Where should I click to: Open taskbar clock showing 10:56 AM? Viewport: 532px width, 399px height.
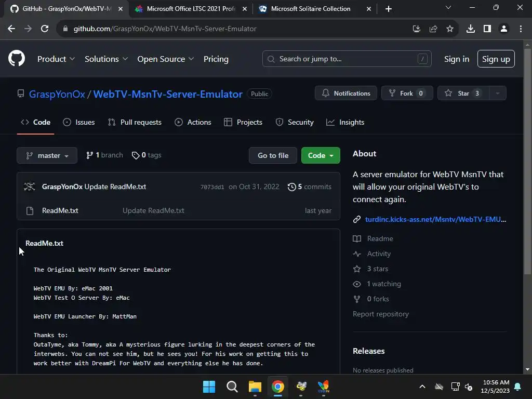(x=495, y=387)
